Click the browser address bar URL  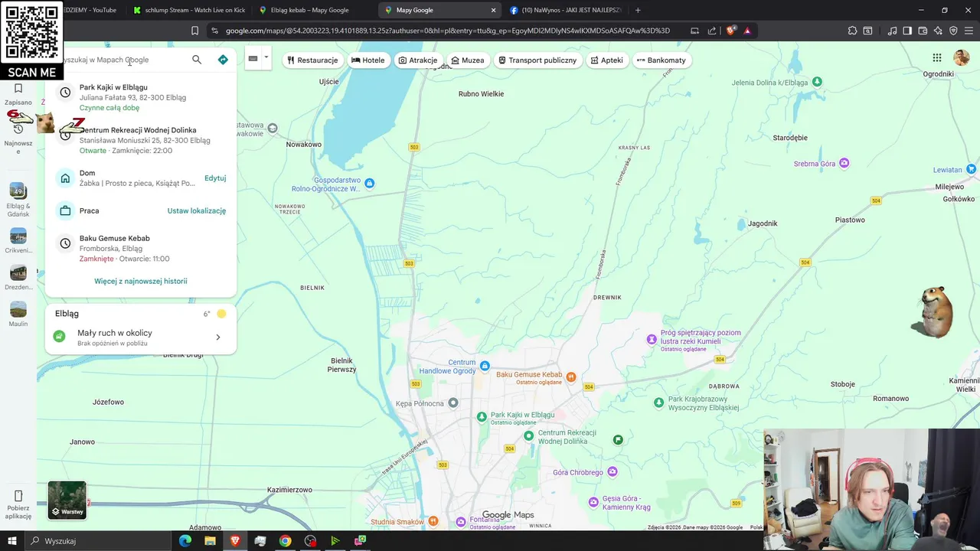(x=448, y=31)
